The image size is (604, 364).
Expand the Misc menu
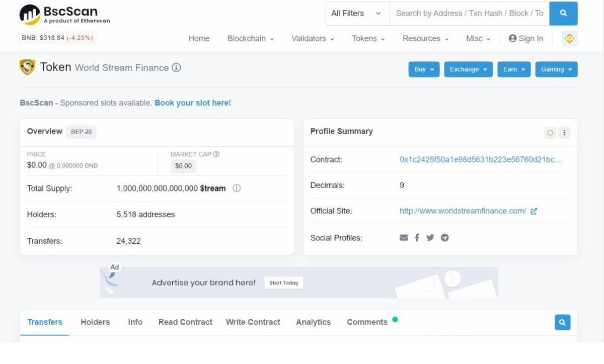tap(478, 39)
